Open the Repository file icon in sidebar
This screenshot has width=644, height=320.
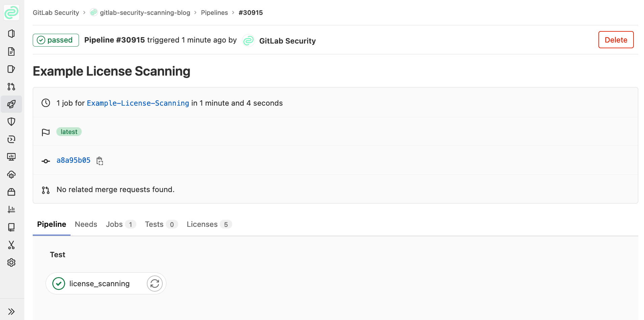point(11,51)
